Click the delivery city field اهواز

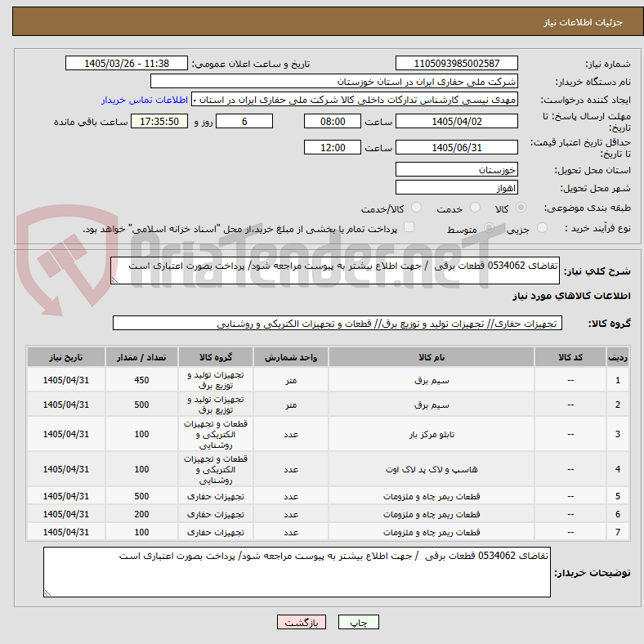457,188
